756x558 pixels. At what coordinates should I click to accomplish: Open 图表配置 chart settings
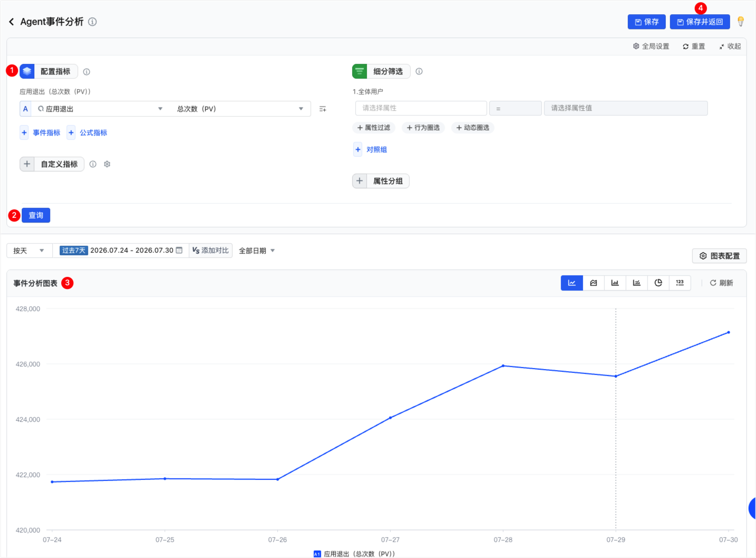[x=719, y=256]
